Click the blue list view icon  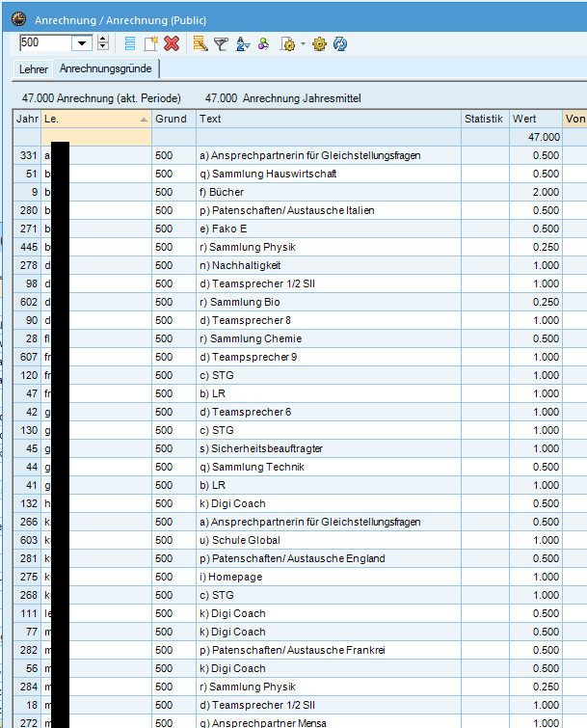[x=130, y=43]
